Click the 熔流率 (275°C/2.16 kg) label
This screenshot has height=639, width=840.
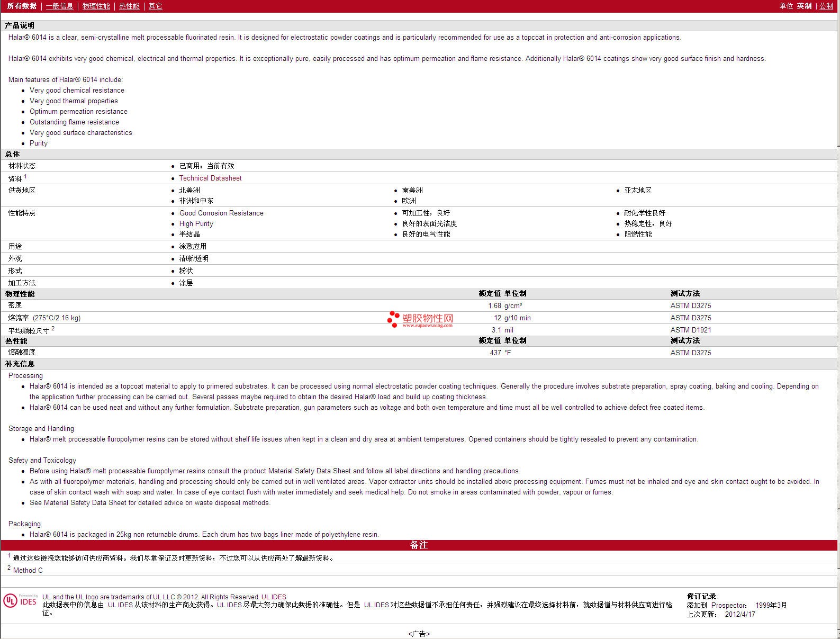tap(44, 318)
